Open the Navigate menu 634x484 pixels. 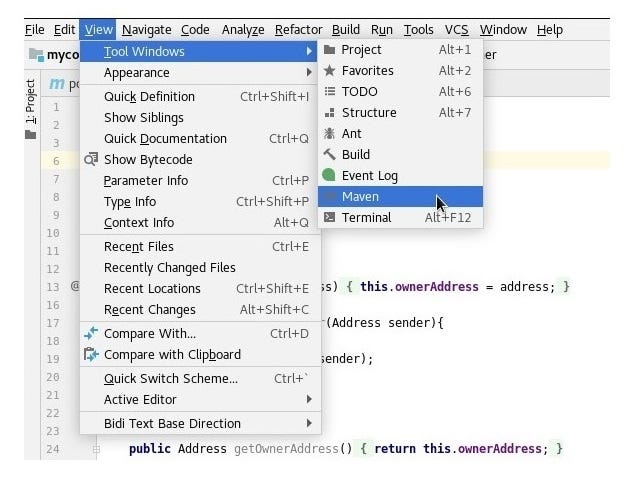click(x=146, y=30)
